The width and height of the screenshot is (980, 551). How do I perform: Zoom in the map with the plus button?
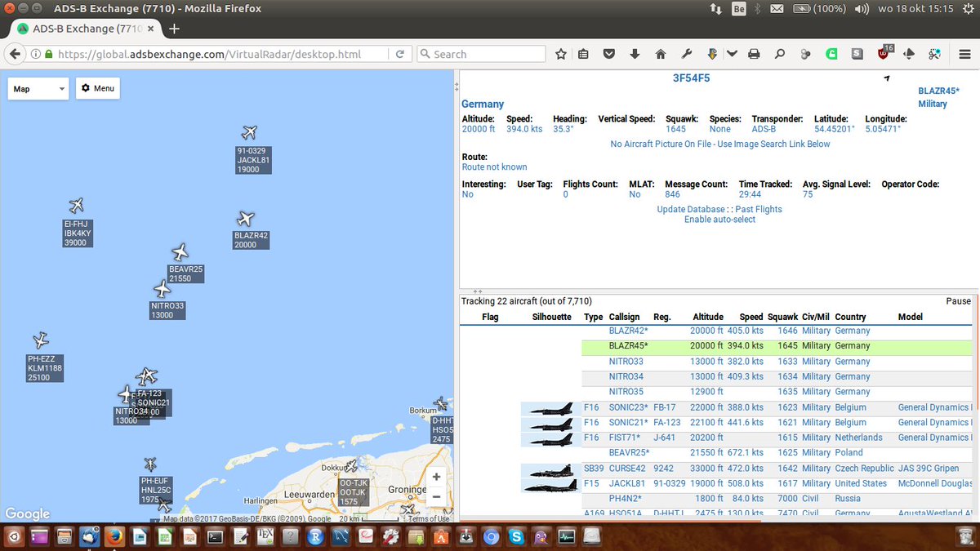436,477
